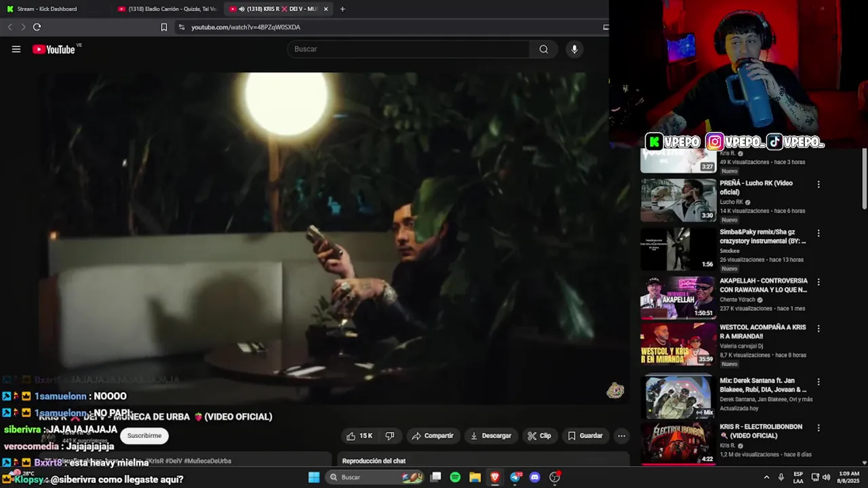Download video with Descargar button
The height and width of the screenshot is (488, 868).
click(x=491, y=436)
